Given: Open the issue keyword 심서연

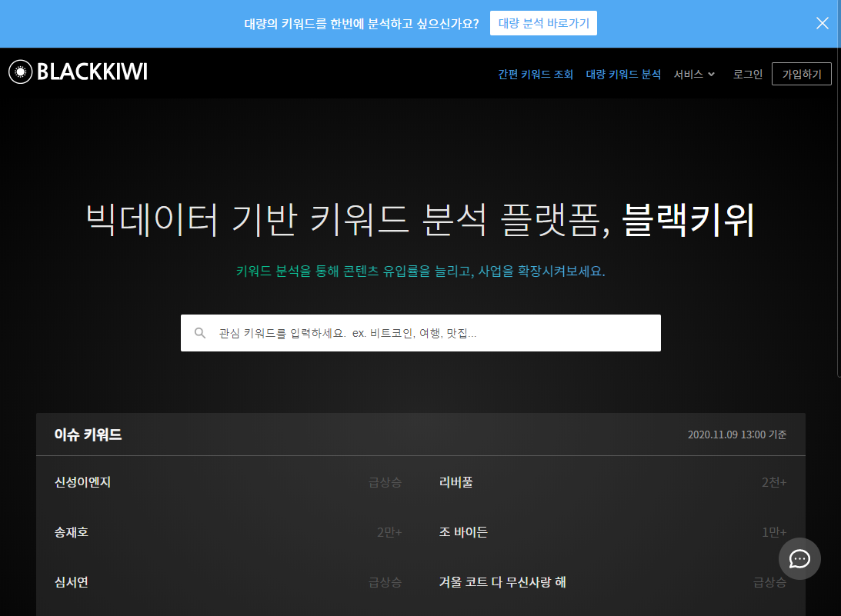Looking at the screenshot, I should tap(72, 581).
